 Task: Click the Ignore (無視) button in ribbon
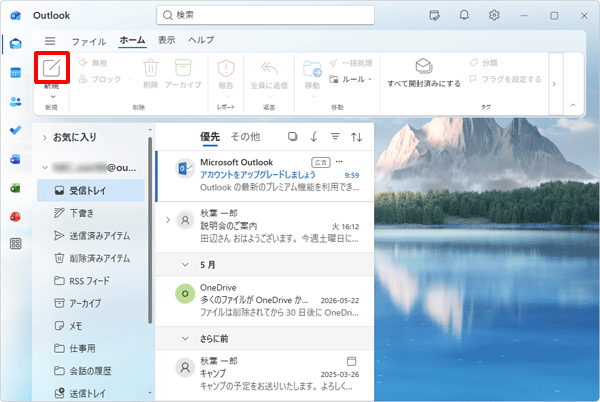(93, 63)
